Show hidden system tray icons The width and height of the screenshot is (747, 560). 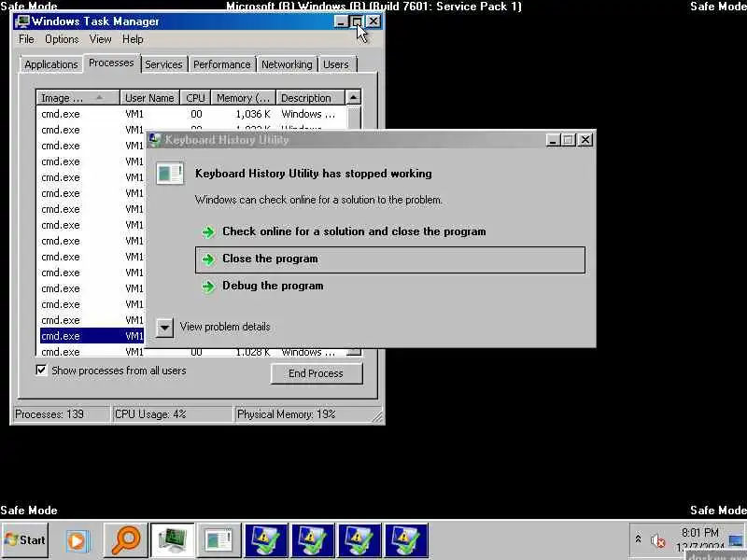(x=638, y=539)
